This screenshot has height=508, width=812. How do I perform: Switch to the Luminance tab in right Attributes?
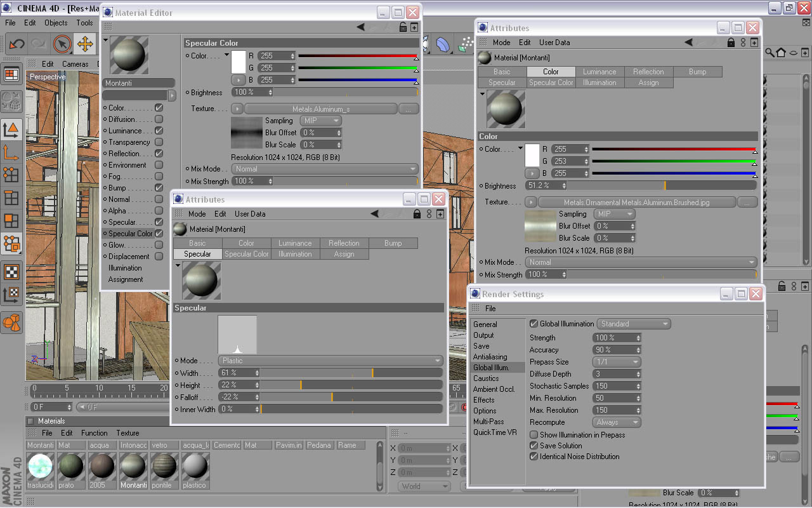tap(599, 72)
